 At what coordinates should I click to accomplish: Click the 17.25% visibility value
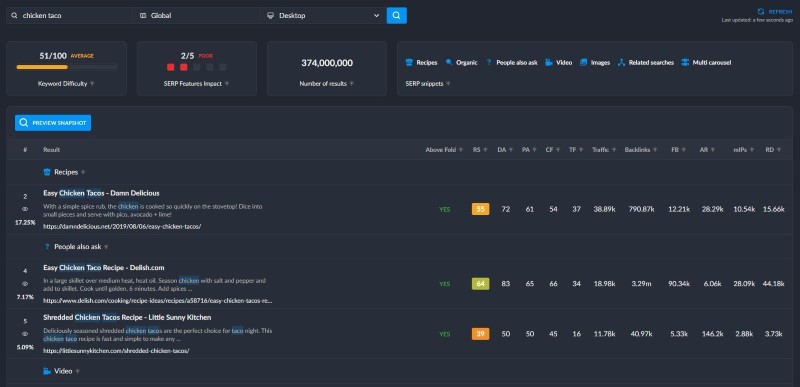click(25, 222)
